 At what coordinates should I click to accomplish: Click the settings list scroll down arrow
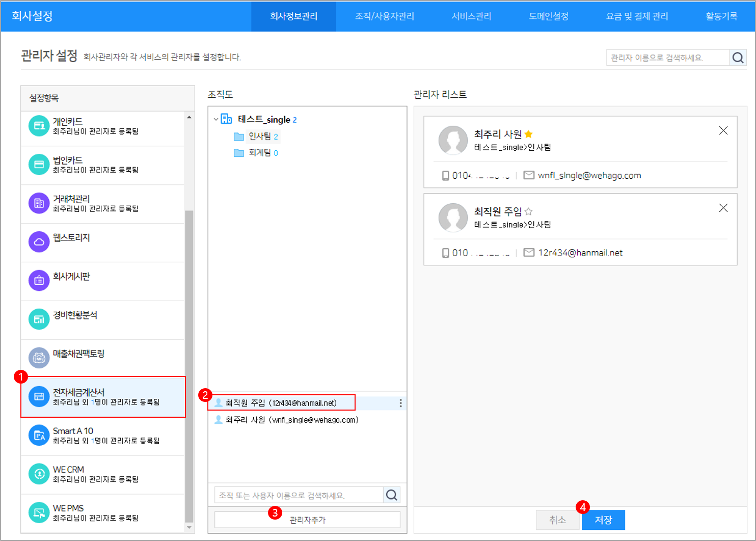point(189,527)
